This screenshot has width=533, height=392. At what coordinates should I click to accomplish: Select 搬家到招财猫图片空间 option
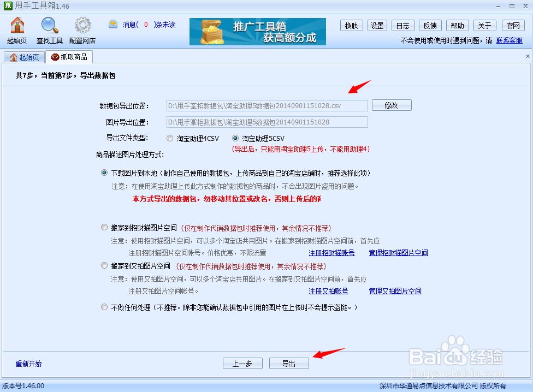104,227
